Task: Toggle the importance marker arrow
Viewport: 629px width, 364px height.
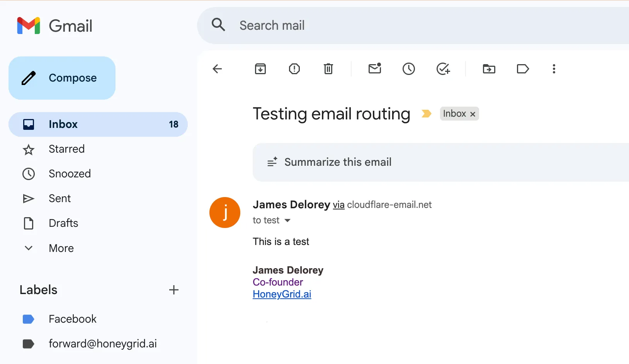Action: [427, 113]
